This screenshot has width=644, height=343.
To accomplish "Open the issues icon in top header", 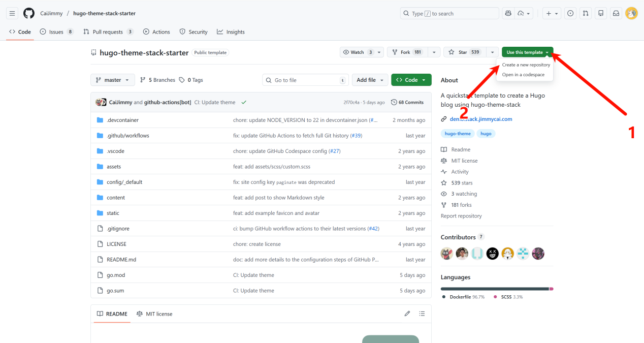I will pos(570,13).
